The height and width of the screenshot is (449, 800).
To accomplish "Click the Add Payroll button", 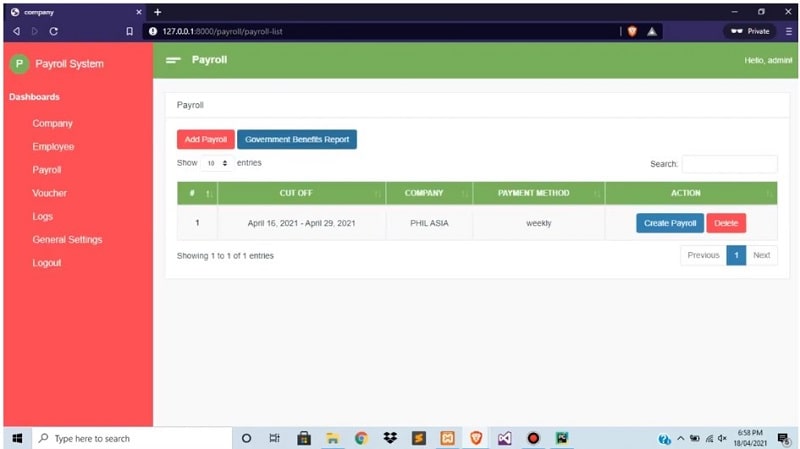I will coord(205,140).
